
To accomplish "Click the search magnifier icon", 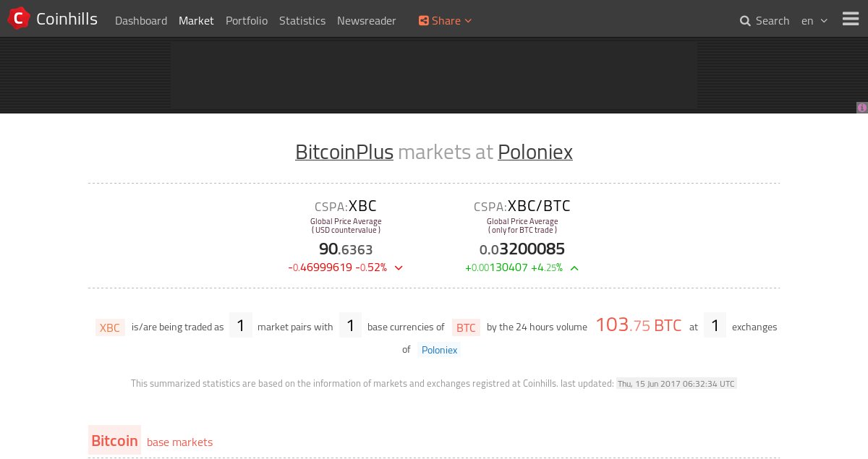I will pyautogui.click(x=745, y=21).
